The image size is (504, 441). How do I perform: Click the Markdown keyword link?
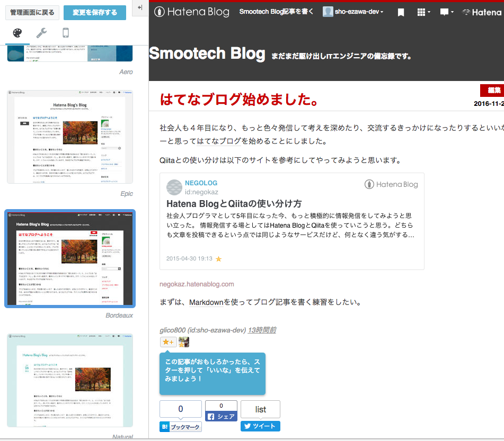(x=206, y=302)
